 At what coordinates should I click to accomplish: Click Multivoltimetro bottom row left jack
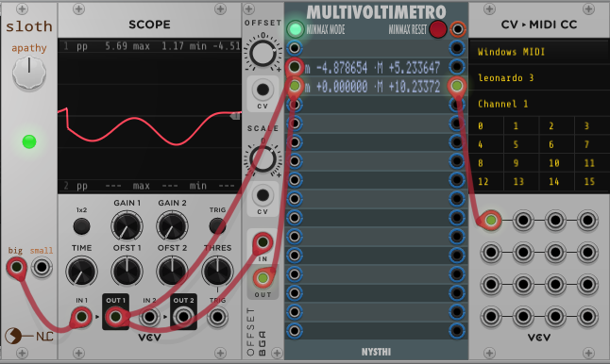click(x=295, y=331)
